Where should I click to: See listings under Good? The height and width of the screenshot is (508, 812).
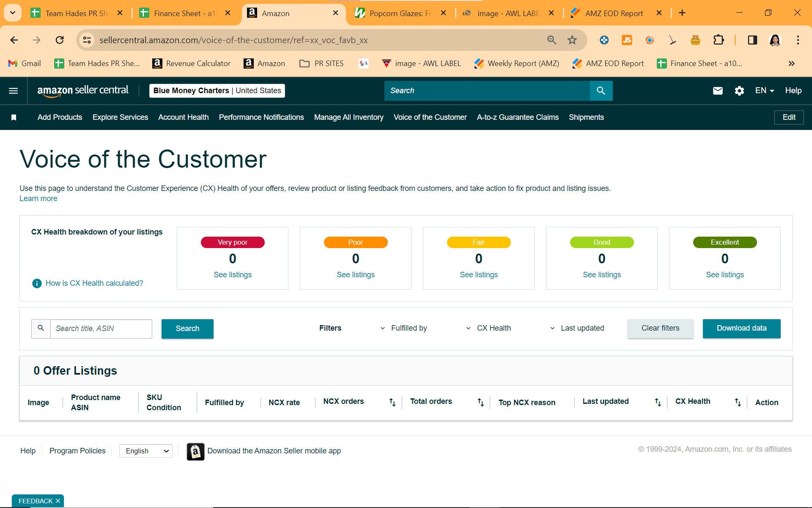click(x=602, y=275)
